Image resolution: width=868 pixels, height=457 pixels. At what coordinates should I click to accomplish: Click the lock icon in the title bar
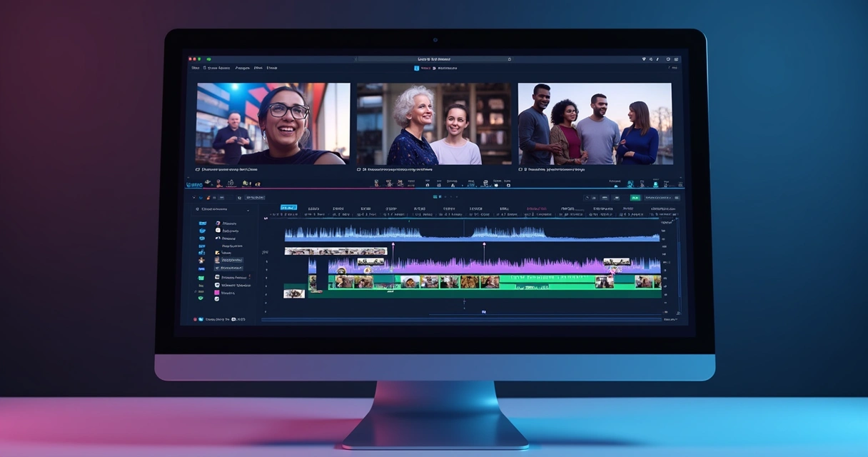coord(509,59)
